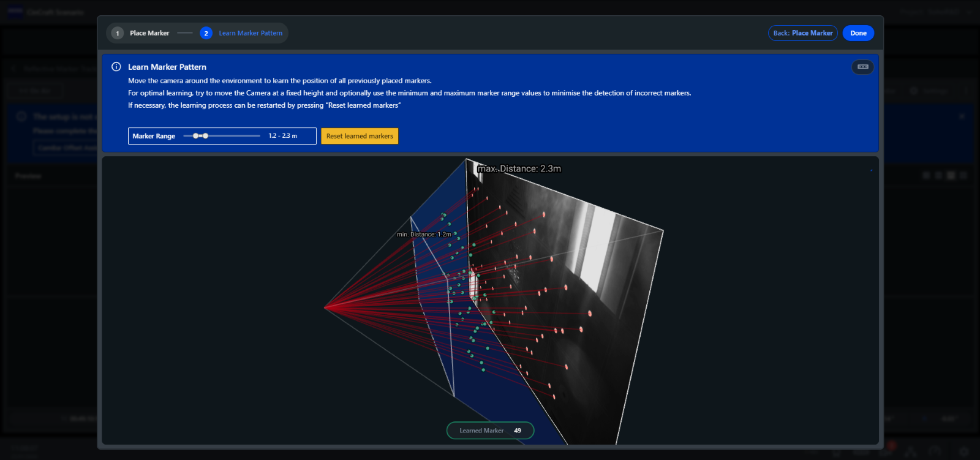
Task: Click the step 2 number circle
Action: coord(206,33)
